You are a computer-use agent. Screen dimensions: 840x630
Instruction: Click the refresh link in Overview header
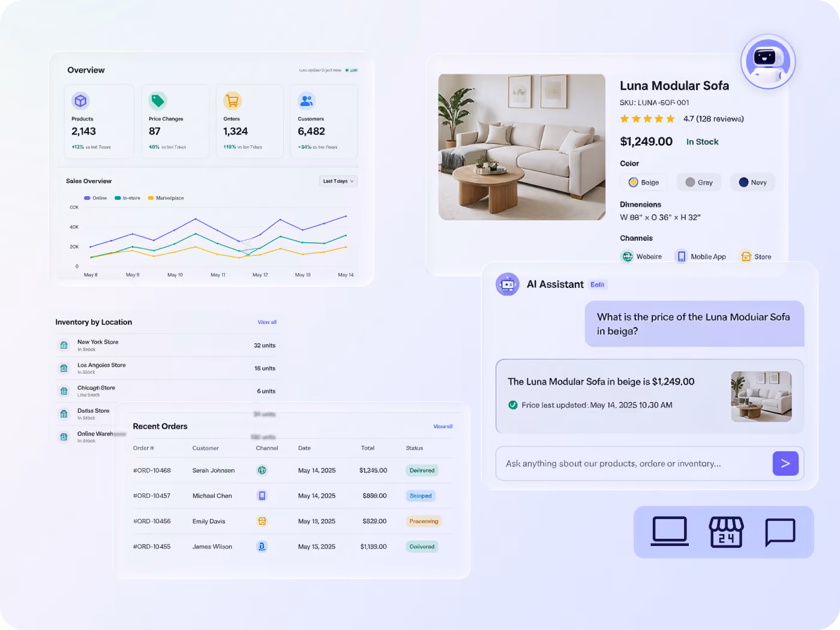tap(352, 70)
